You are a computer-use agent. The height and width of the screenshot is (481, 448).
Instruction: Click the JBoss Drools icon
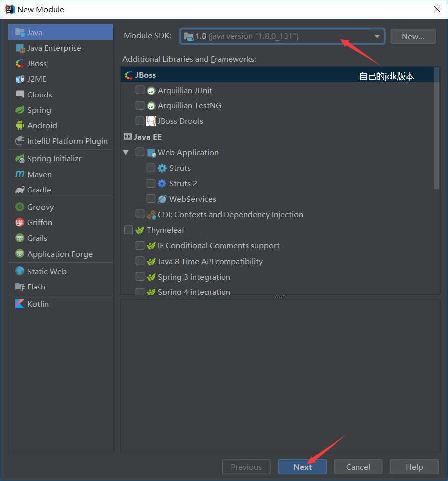point(151,121)
